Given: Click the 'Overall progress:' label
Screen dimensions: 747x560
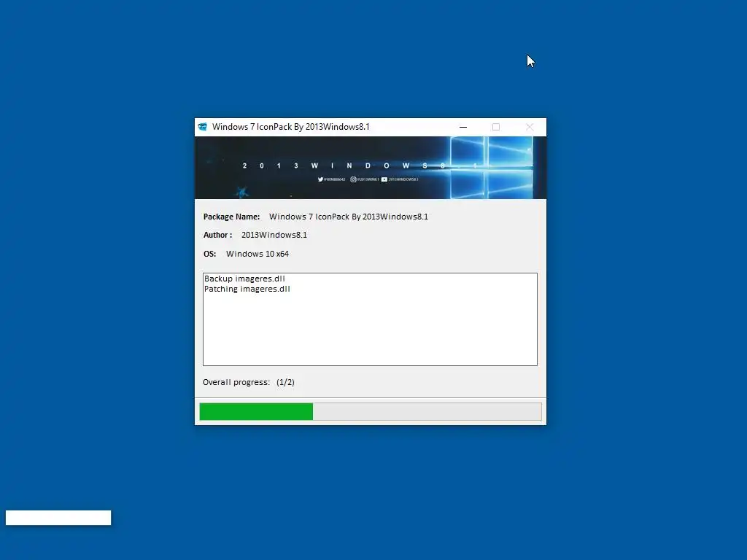Looking at the screenshot, I should 236,382.
